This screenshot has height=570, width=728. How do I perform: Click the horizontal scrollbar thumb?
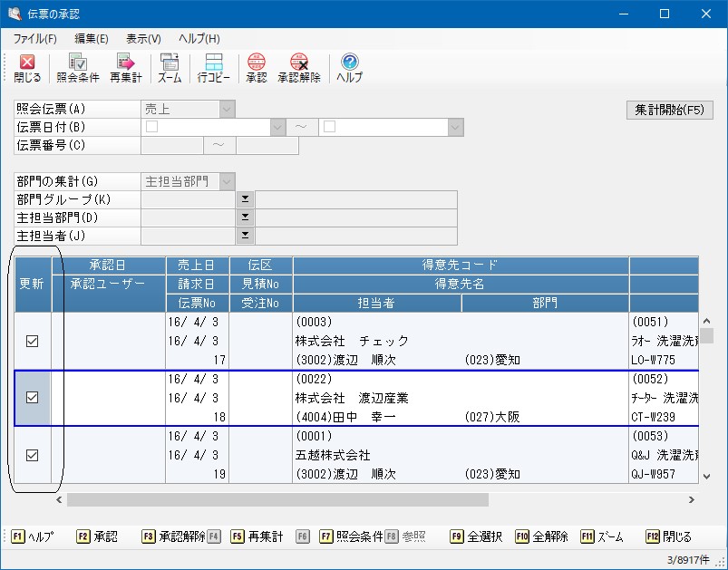coord(277,499)
